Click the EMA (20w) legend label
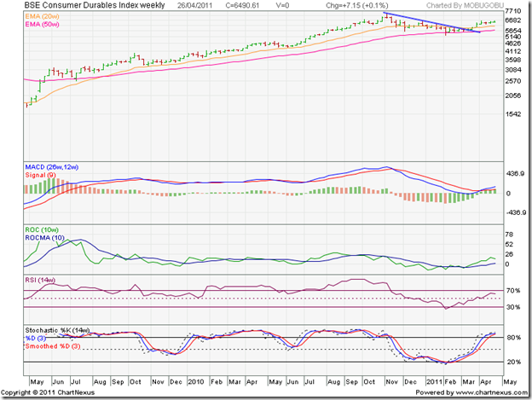The height and width of the screenshot is (400, 532). (x=42, y=16)
